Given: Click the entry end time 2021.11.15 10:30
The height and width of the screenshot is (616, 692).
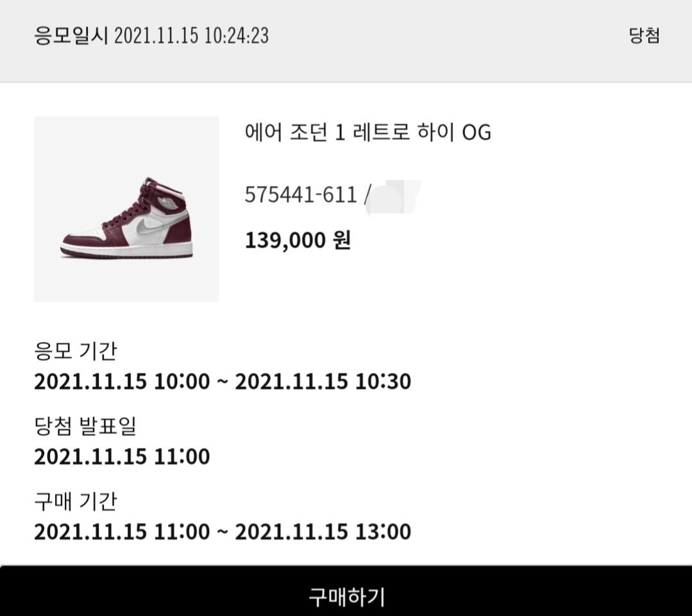Looking at the screenshot, I should (323, 381).
